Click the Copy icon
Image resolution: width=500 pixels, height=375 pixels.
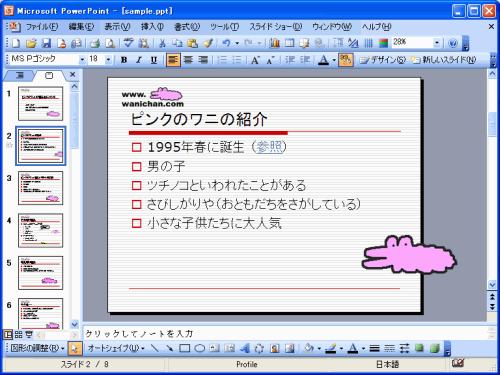tap(177, 43)
